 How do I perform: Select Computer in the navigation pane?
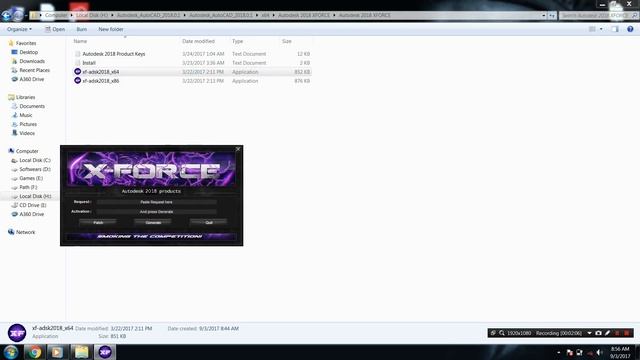click(x=27, y=151)
